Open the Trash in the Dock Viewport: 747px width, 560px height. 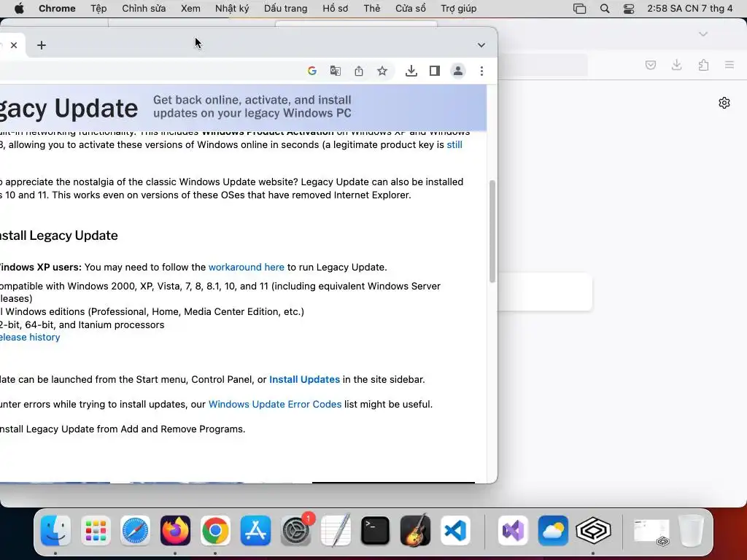tap(692, 531)
